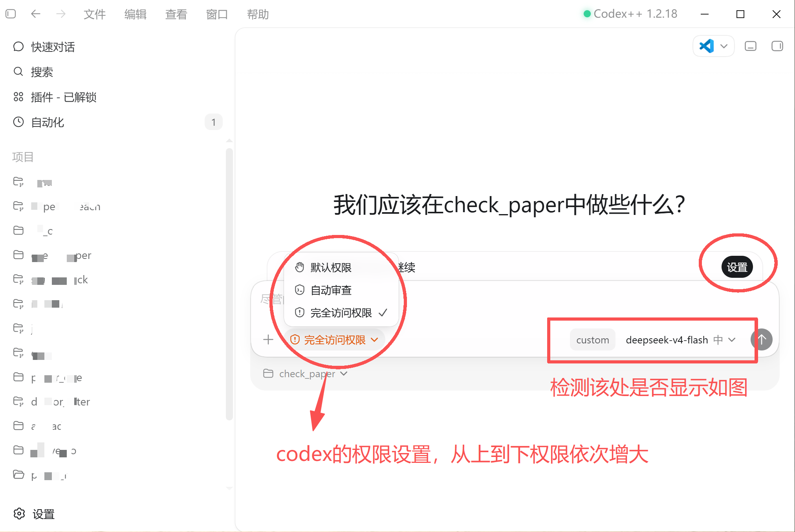The height and width of the screenshot is (532, 795).
Task: Select 完全访问权限 in the permission menu
Action: tap(341, 313)
